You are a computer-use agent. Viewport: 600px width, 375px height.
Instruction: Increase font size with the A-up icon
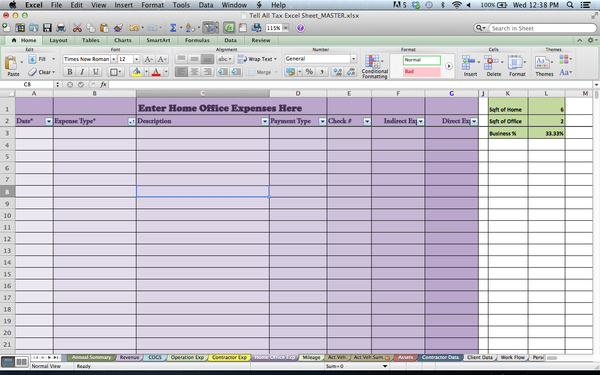148,59
